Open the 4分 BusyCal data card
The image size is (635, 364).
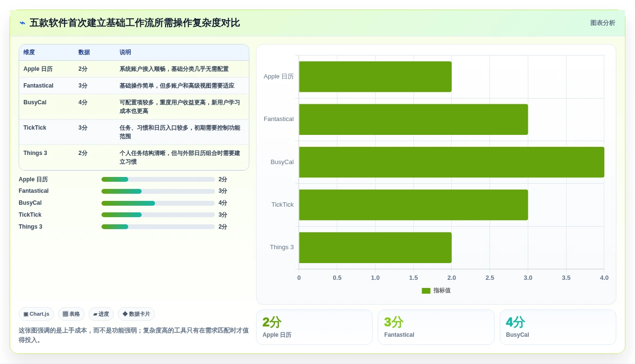pyautogui.click(x=558, y=327)
